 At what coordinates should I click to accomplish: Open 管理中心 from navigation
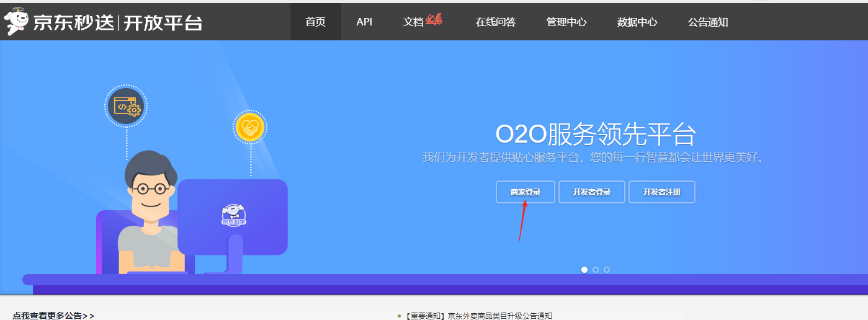(566, 22)
